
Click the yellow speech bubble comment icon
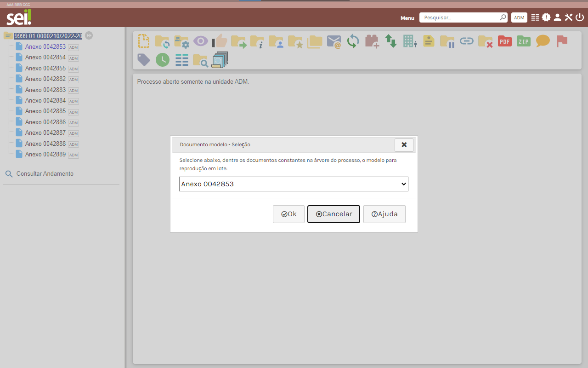(543, 41)
